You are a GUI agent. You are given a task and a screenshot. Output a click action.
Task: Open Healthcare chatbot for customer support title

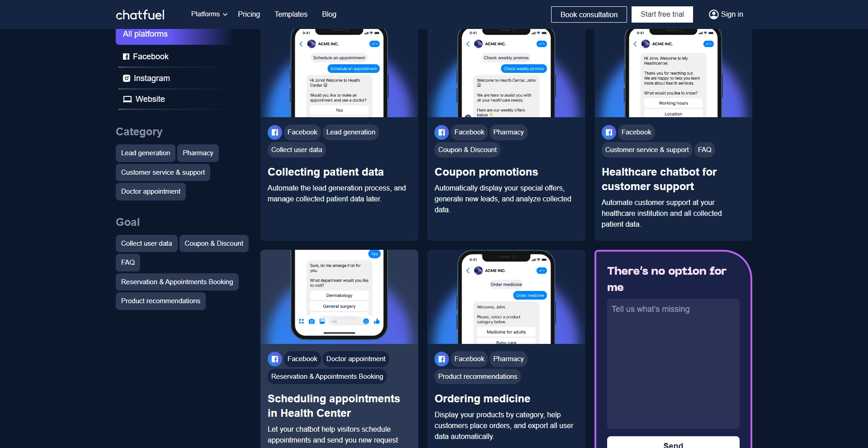(x=659, y=179)
